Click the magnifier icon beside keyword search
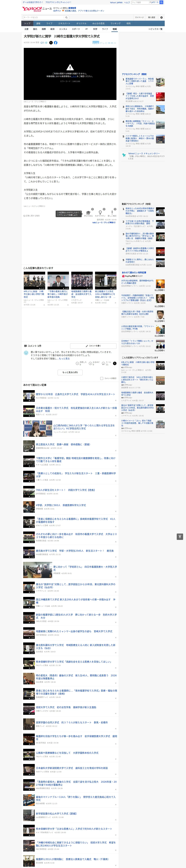The height and width of the screenshot is (868, 186). click(66, 17)
